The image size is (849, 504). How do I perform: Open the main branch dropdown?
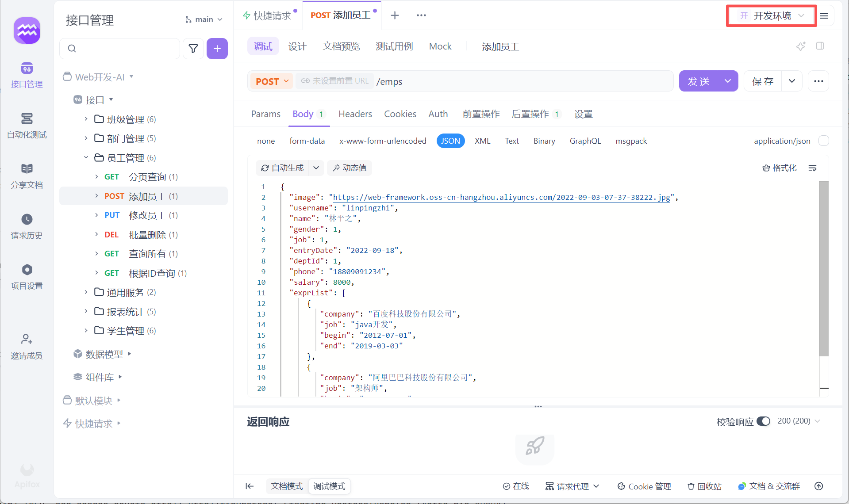204,19
